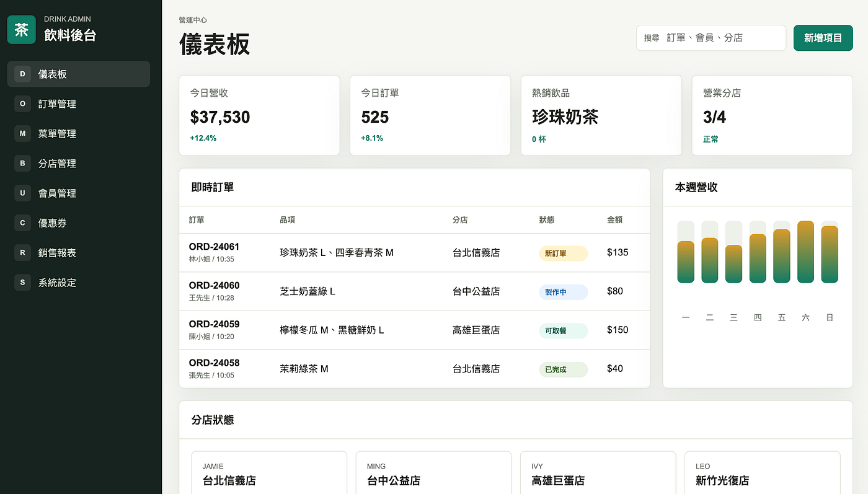The width and height of the screenshot is (868, 494).
Task: Click the 四 (Thursday) revenue bar
Action: [x=758, y=258]
